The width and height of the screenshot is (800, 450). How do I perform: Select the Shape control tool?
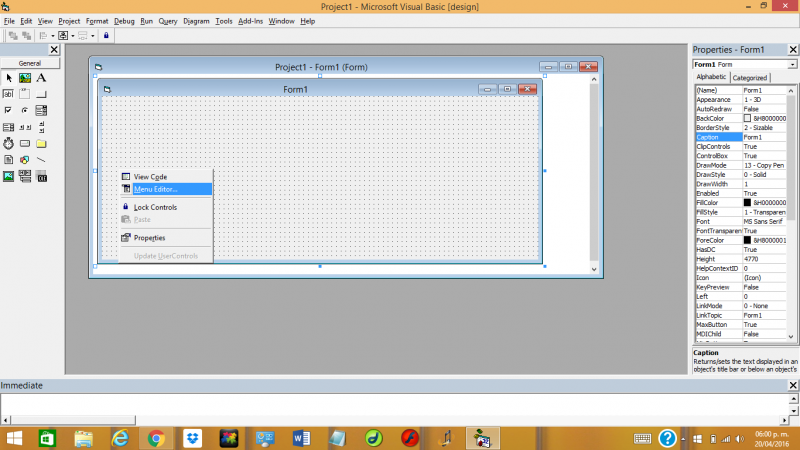coord(25,160)
